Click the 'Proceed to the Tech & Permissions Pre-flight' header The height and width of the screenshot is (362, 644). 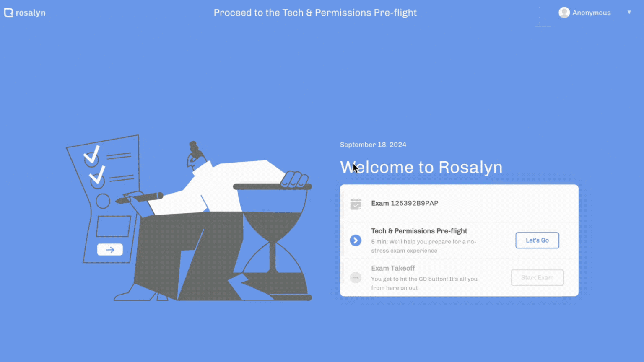[x=315, y=13]
